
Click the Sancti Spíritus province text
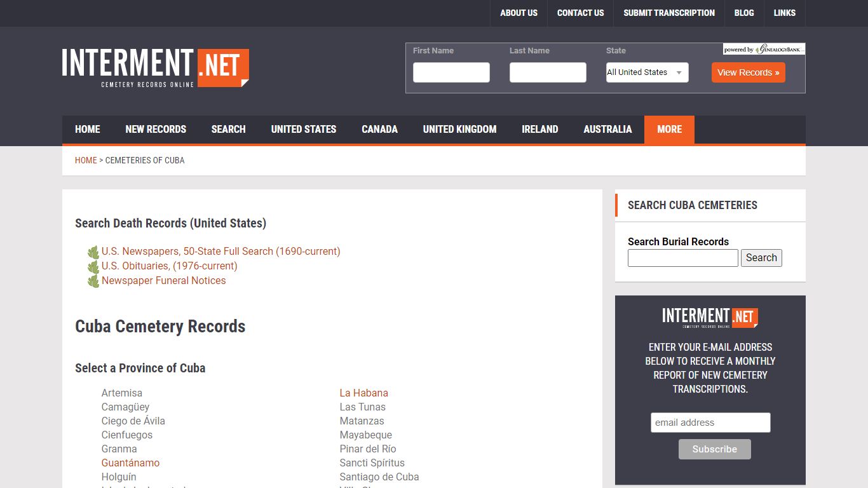click(x=372, y=463)
